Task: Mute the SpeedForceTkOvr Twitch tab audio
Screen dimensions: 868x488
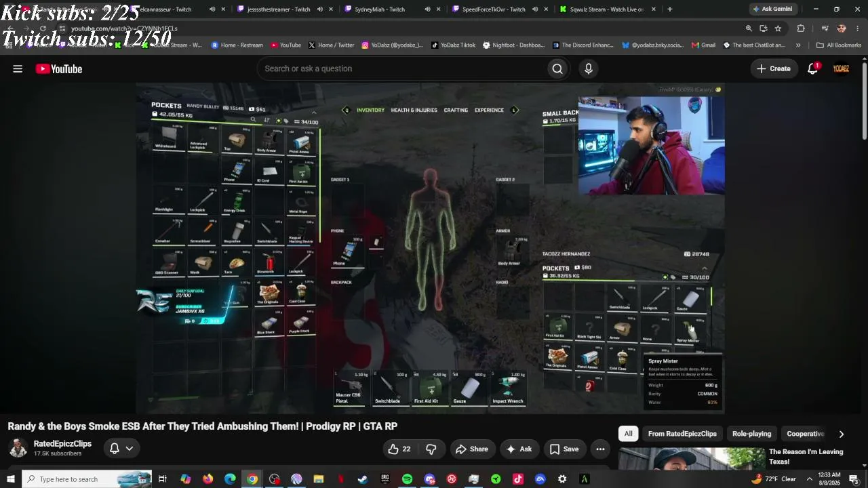Action: click(x=535, y=9)
